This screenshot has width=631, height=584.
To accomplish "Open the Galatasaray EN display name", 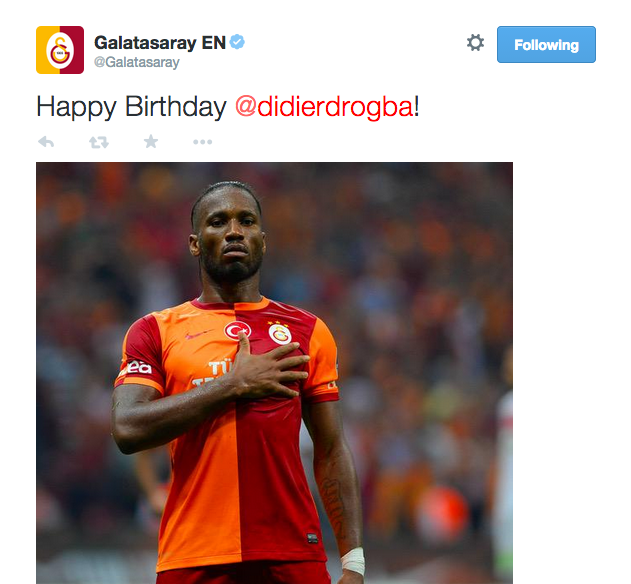I will [160, 43].
